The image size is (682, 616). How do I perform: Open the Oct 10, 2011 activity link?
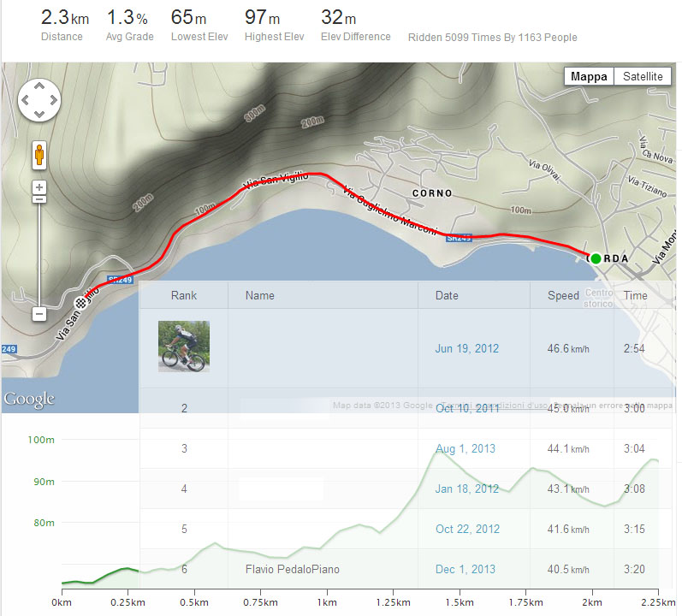point(466,409)
